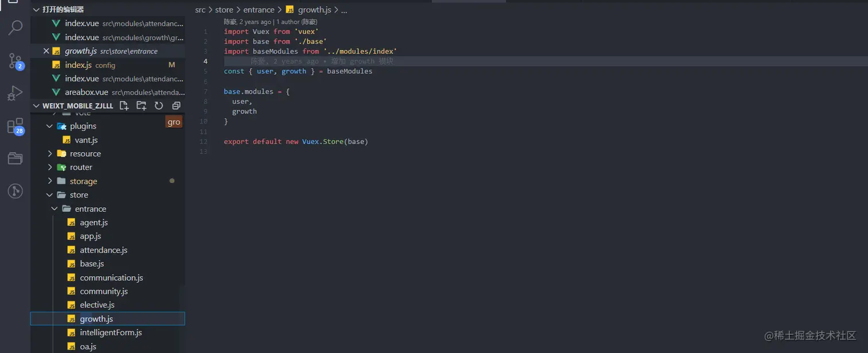Collapse the plugins folder

coord(49,126)
